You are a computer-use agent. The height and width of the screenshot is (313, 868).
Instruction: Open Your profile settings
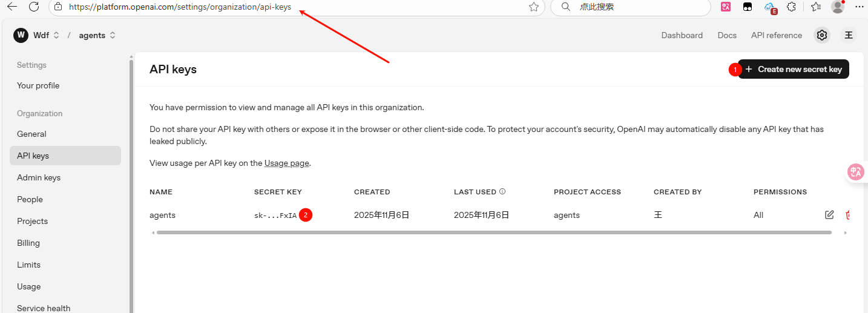coord(38,85)
